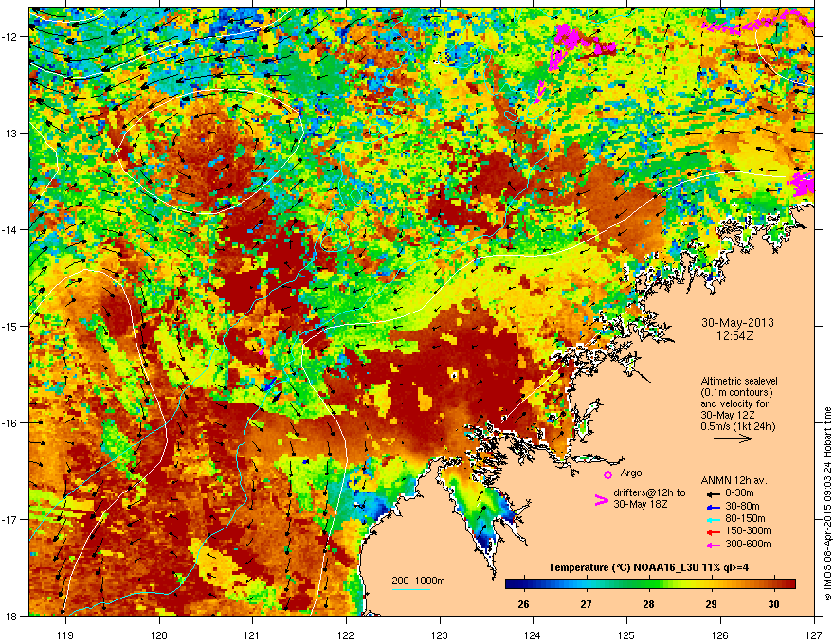Click the vertical IMOS copyright timestamp text
834x644 pixels.
[827, 504]
